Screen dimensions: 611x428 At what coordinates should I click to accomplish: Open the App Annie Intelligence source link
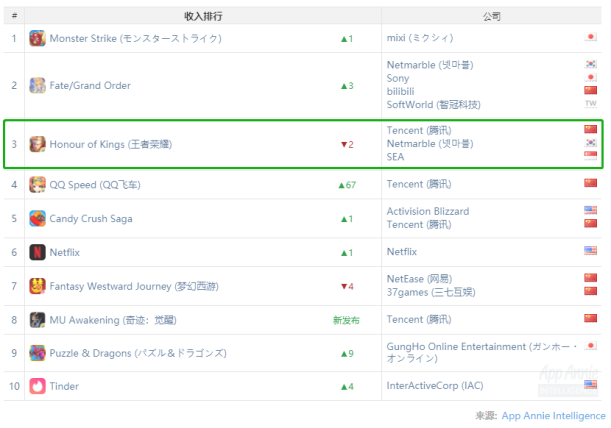click(x=553, y=416)
